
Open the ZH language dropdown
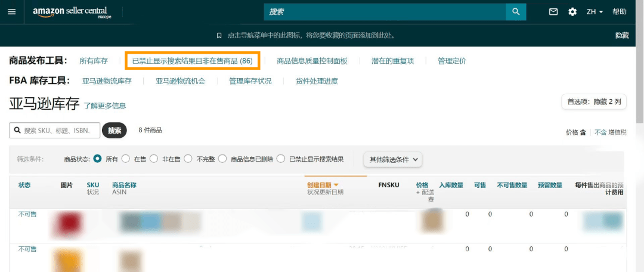(595, 12)
